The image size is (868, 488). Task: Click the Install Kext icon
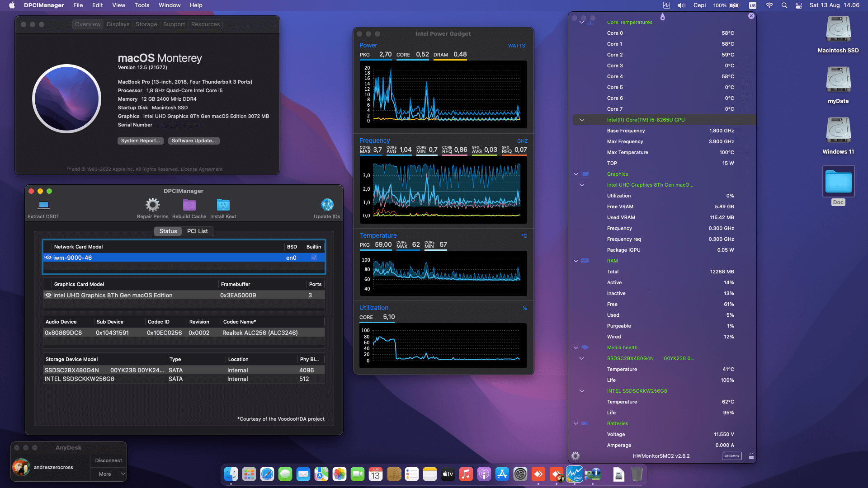pyautogui.click(x=223, y=205)
